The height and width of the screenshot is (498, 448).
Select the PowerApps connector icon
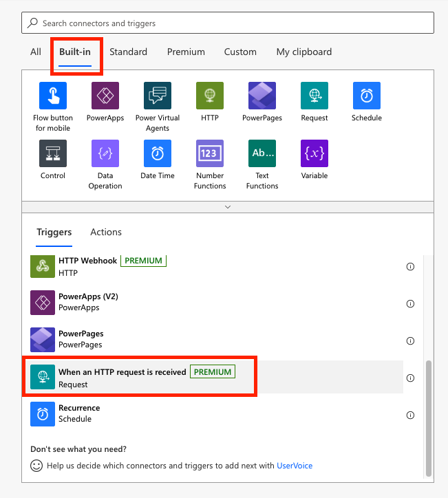[105, 96]
